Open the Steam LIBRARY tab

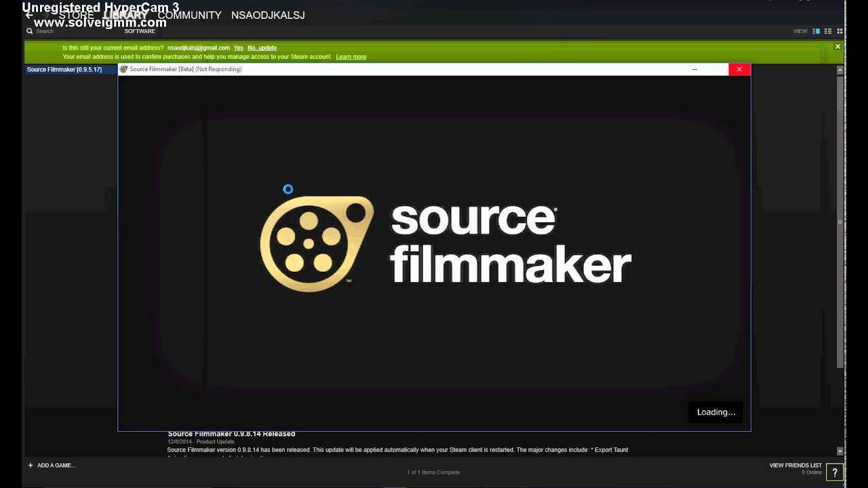[125, 15]
